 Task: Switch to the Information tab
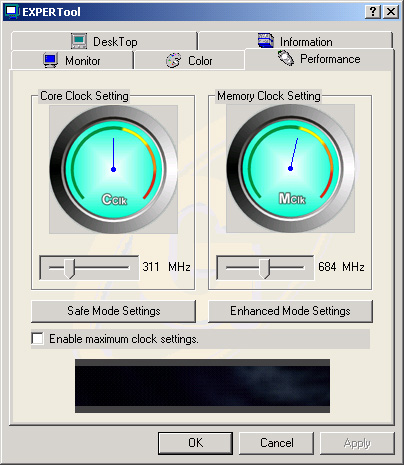point(295,41)
